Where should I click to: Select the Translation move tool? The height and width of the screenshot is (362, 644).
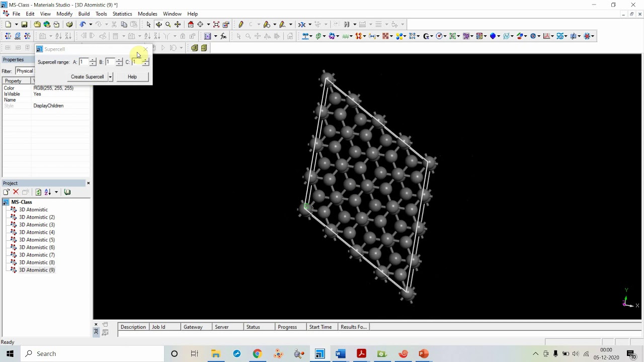point(178,24)
